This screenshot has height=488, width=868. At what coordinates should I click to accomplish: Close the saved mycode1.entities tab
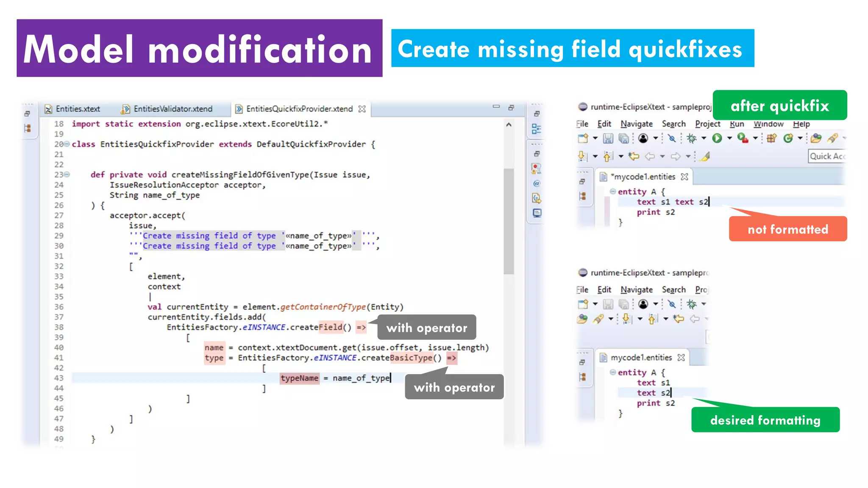click(681, 358)
